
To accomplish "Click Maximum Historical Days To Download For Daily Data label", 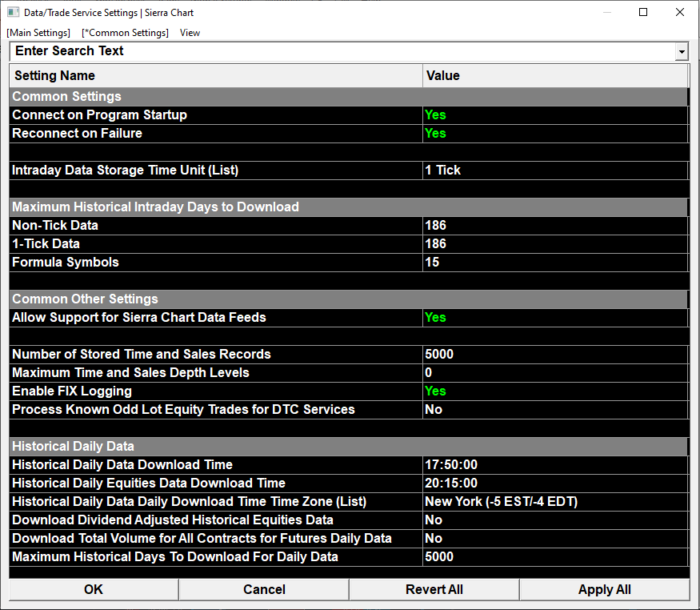I will tap(175, 557).
